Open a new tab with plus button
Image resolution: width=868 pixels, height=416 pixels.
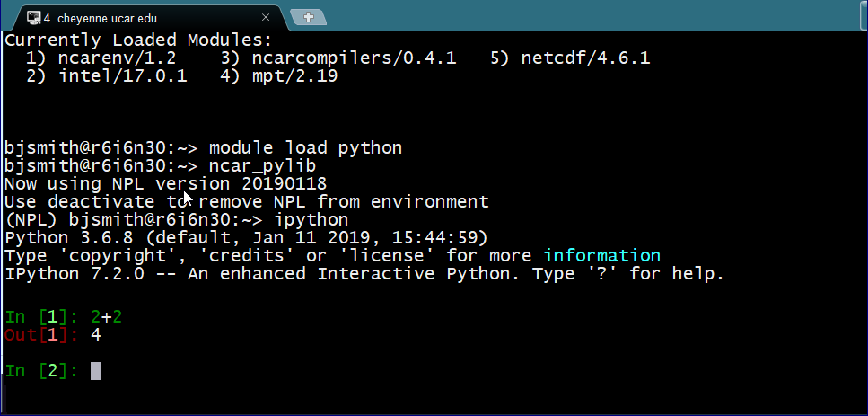(309, 17)
